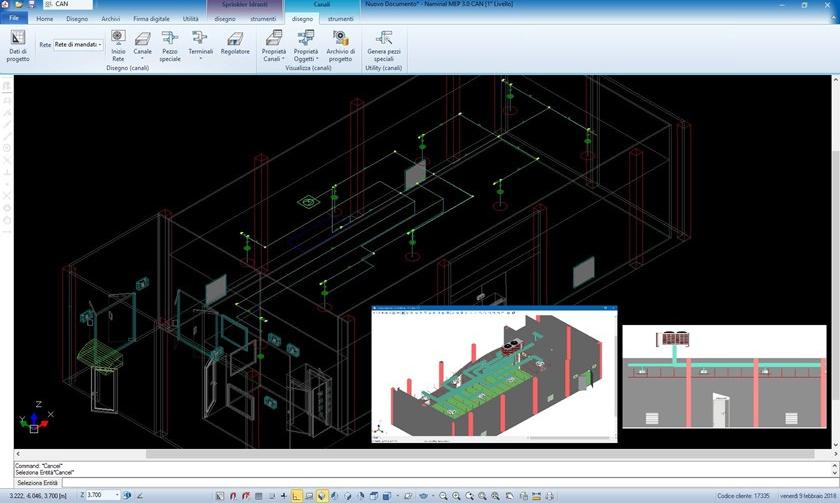Open Archivio di progetto

[340, 45]
